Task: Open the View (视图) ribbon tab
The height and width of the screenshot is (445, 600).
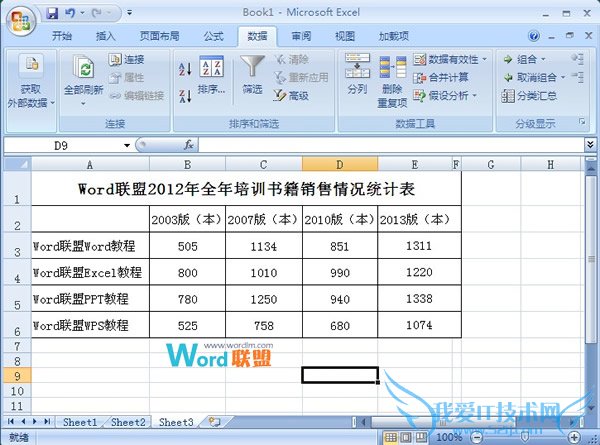Action: [x=345, y=36]
